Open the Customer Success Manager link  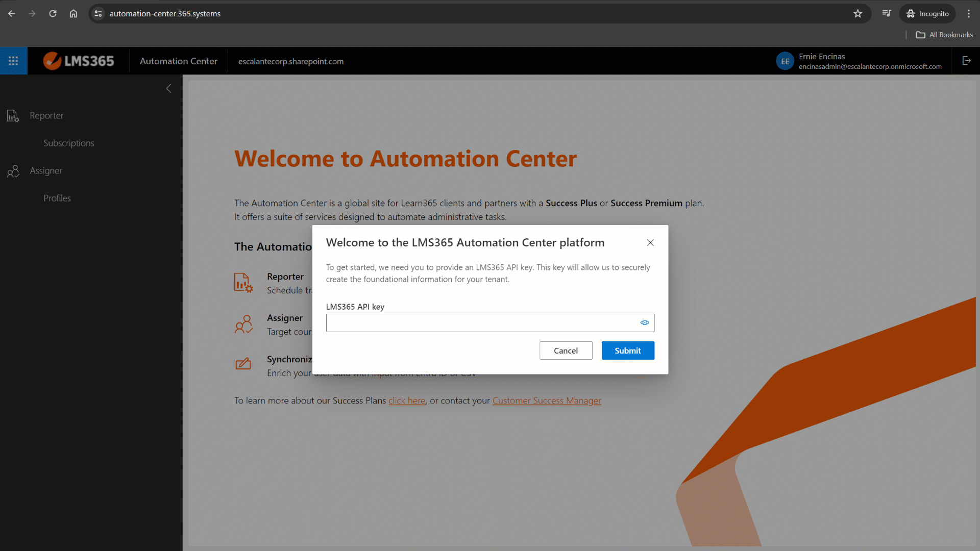point(546,400)
